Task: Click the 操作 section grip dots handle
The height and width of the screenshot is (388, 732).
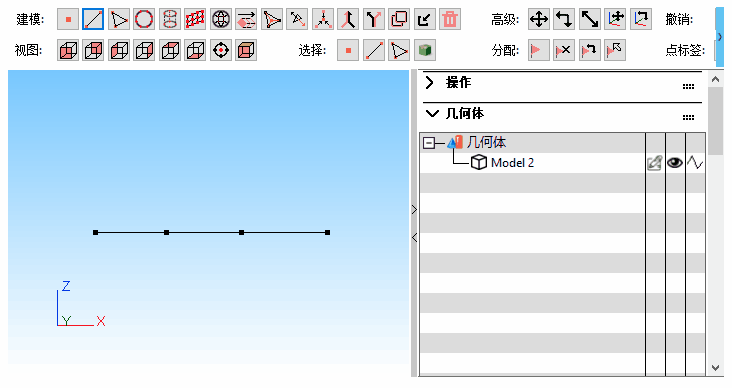Action: [688, 86]
